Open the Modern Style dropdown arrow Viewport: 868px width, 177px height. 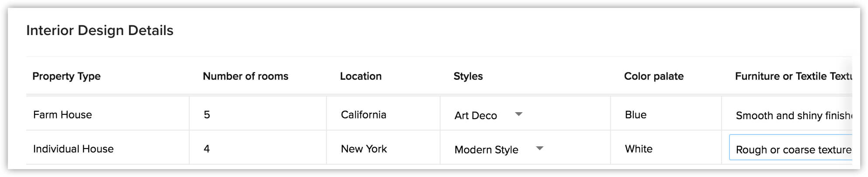[540, 149]
